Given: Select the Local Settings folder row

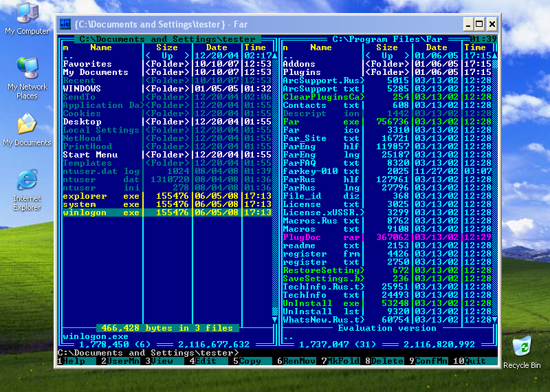Looking at the screenshot, I should (167, 130).
